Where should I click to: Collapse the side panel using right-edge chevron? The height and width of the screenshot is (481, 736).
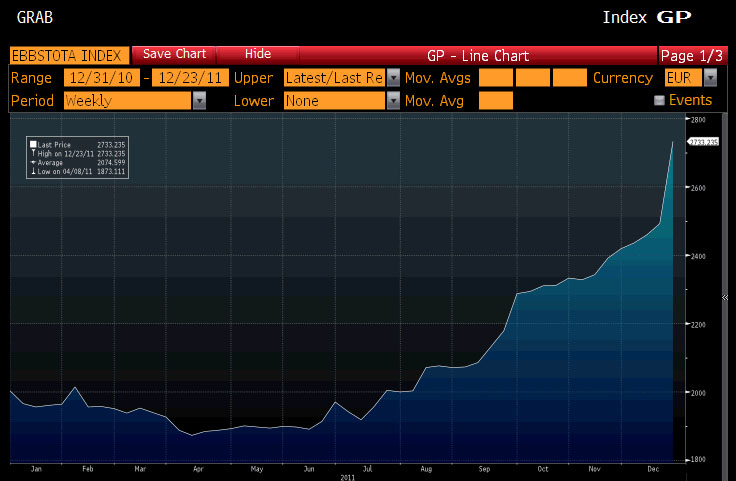[x=725, y=297]
